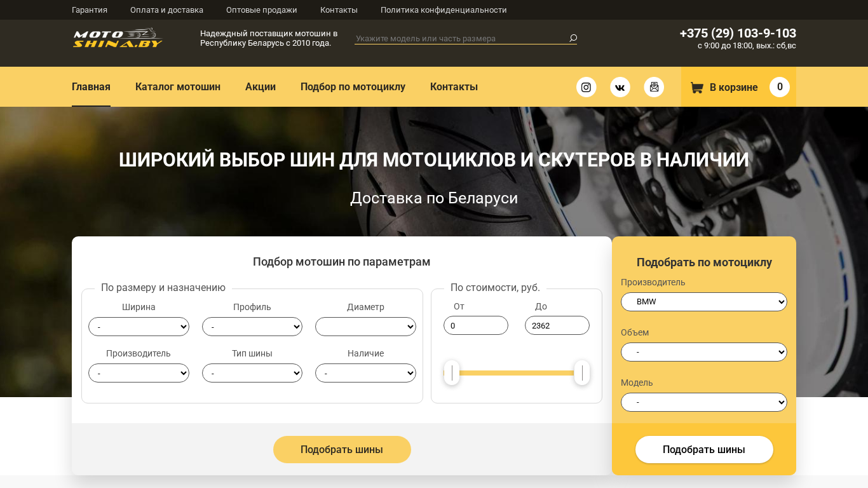Open the shopping cart icon

click(x=696, y=88)
